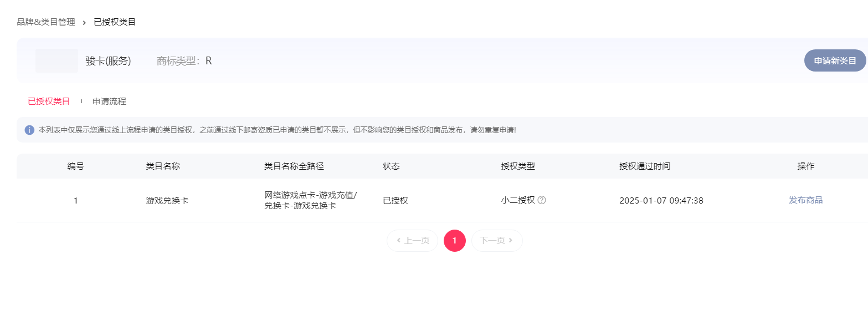868x320 pixels.
Task: Click the 骏卡(服务) brand name
Action: pos(108,61)
